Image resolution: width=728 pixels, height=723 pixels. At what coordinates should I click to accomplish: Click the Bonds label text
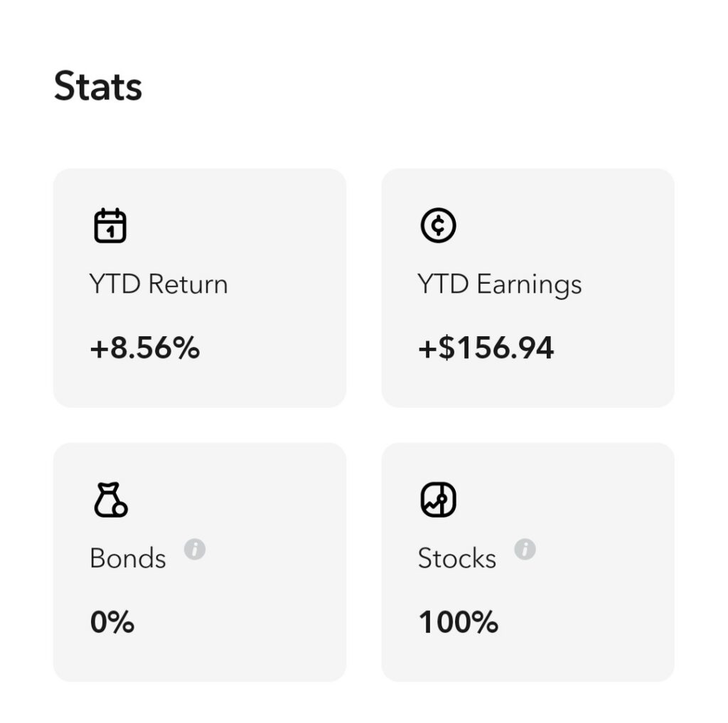click(128, 557)
